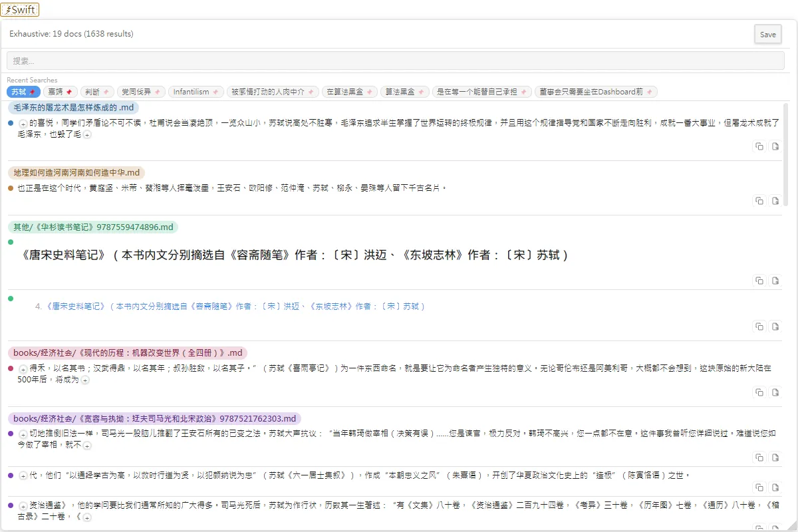Pin the 是在等一个能替自己承担 search
The height and width of the screenshot is (532, 798).
pos(523,92)
